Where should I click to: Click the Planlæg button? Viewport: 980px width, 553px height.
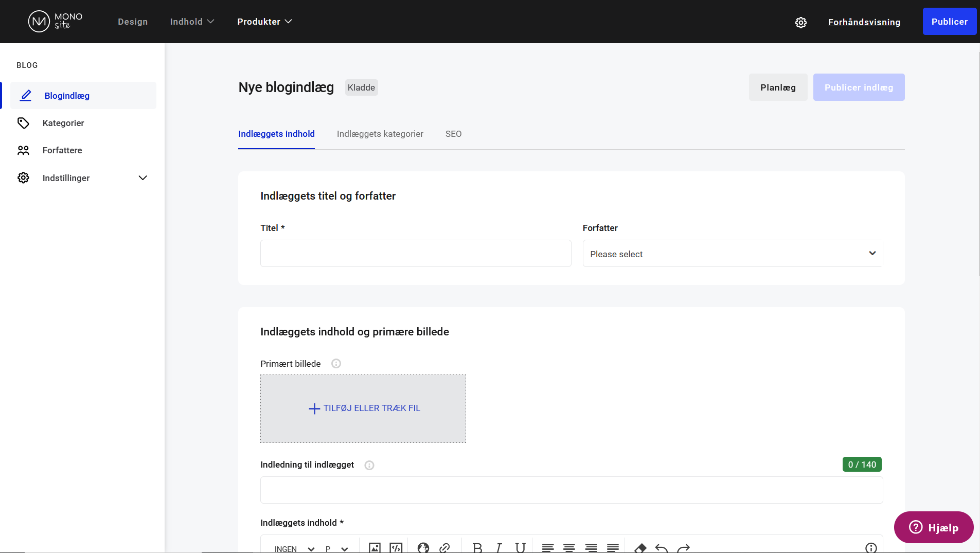[778, 87]
